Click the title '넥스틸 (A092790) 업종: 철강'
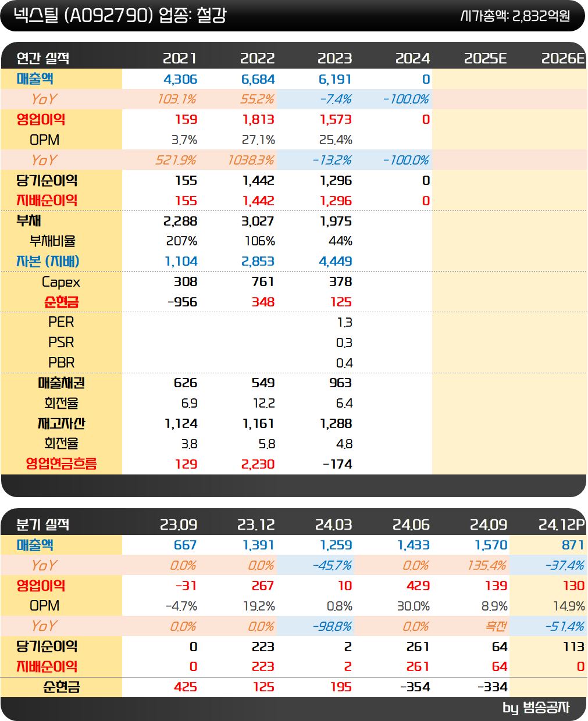Viewport: 588px width, 721px height. pos(119,16)
